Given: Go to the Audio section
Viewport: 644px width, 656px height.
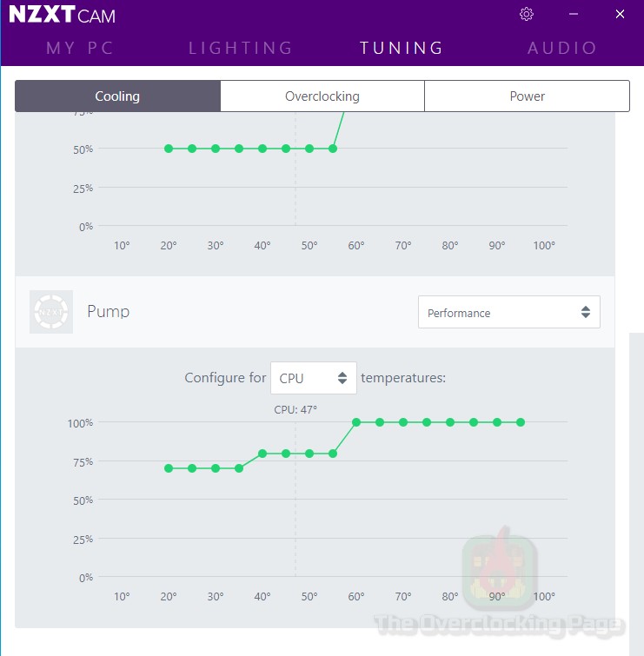Looking at the screenshot, I should click(562, 48).
